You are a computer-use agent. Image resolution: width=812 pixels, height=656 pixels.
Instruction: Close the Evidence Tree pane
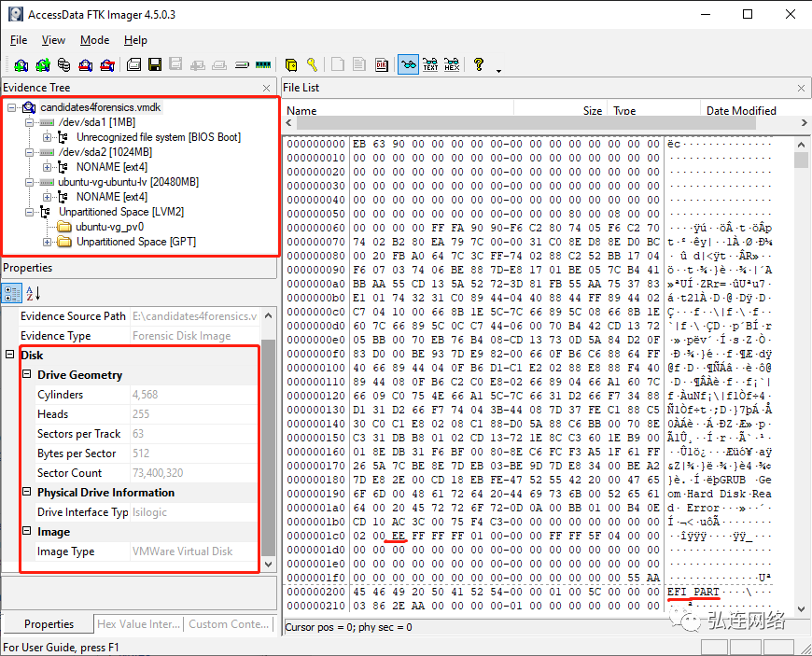267,88
